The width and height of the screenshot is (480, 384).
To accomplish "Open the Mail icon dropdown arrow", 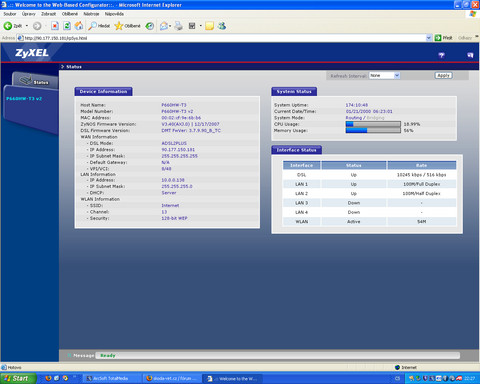I will tap(170, 26).
